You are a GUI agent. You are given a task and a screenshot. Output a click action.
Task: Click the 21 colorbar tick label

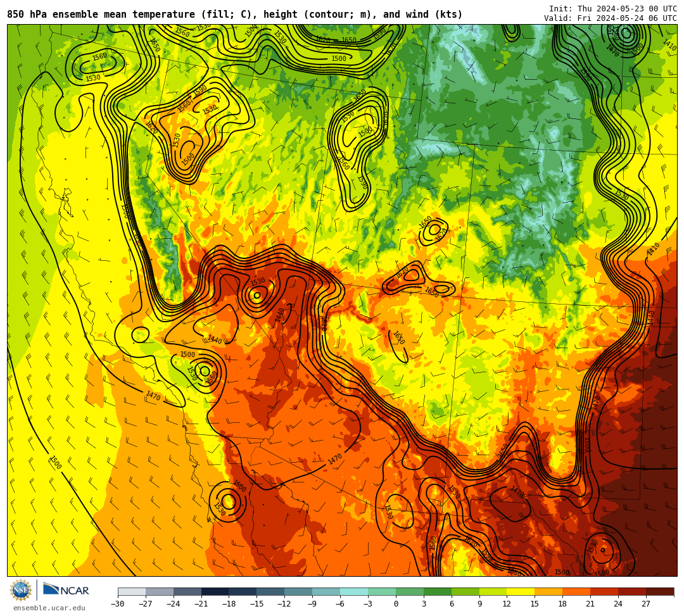[x=591, y=604]
